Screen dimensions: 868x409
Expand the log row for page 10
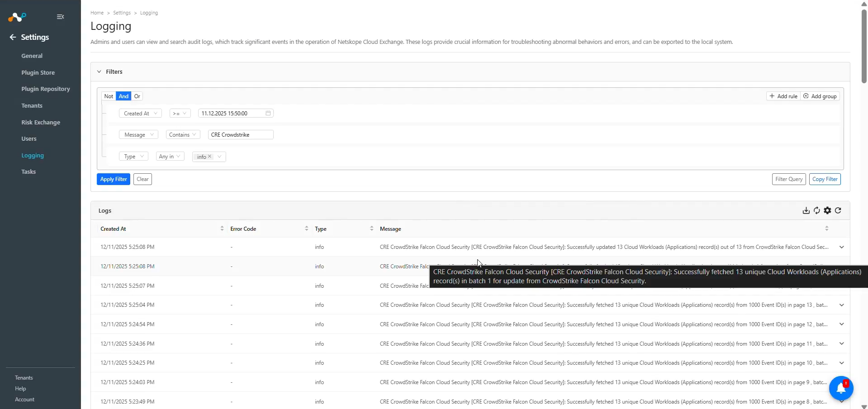click(842, 363)
